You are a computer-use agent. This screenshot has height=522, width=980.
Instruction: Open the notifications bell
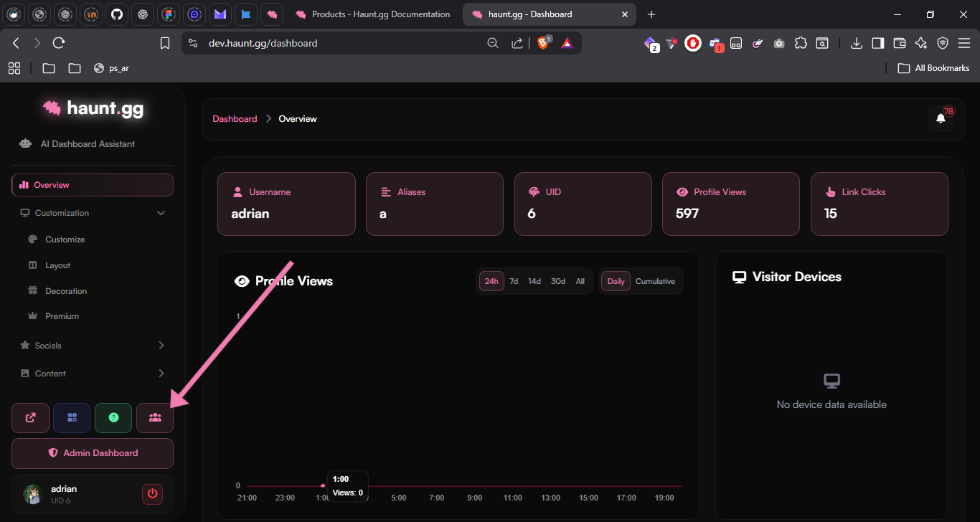click(x=941, y=118)
